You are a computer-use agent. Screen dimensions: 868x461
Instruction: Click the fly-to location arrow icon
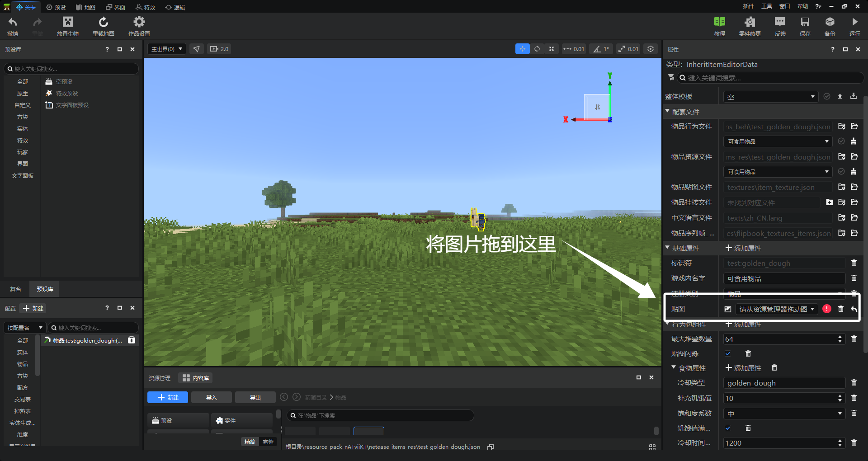point(197,49)
